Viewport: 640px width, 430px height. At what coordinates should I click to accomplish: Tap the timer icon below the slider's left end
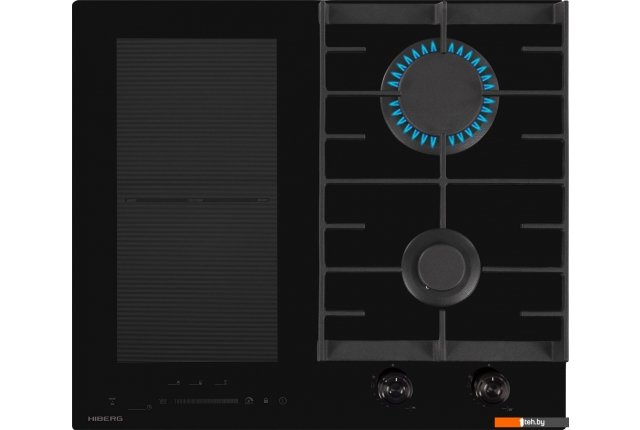click(148, 407)
